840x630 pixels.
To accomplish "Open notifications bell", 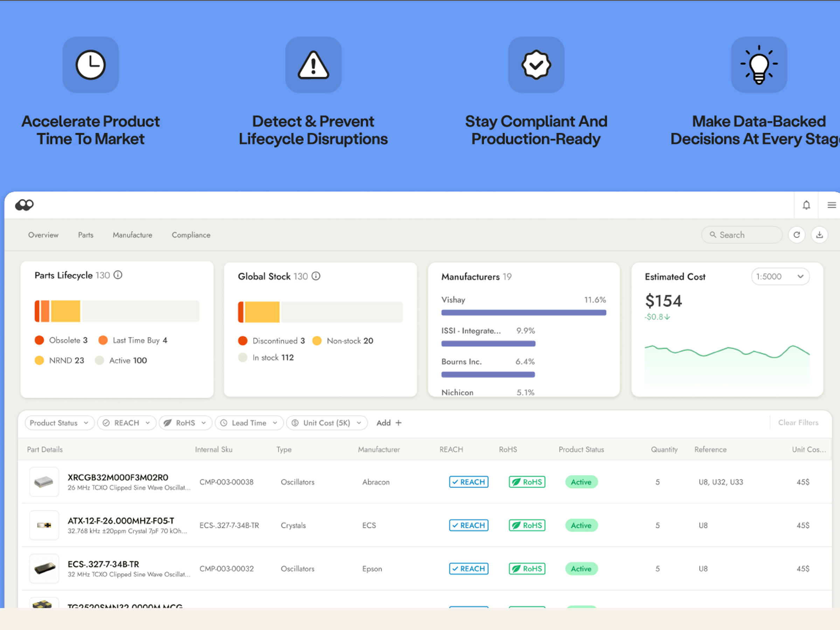I will point(806,205).
